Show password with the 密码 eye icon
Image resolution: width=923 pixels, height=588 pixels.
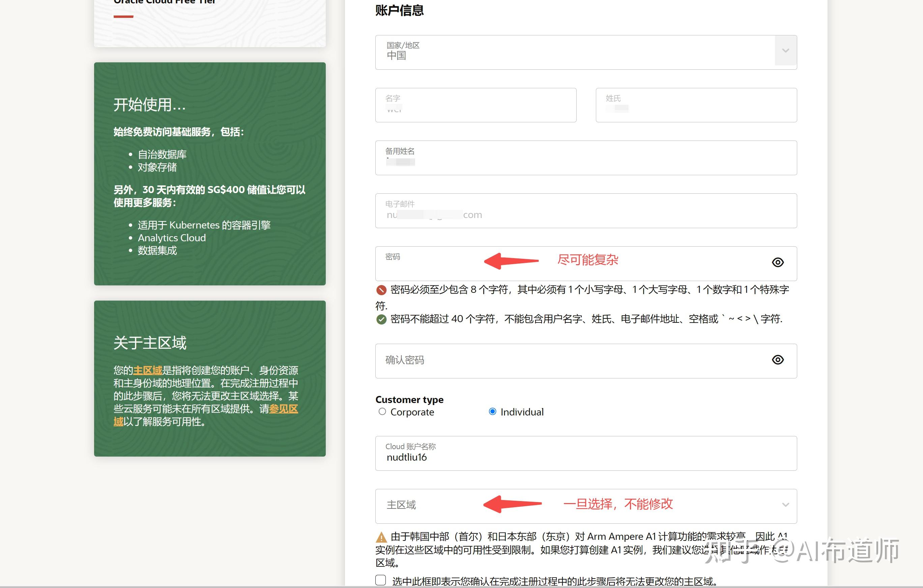click(777, 262)
